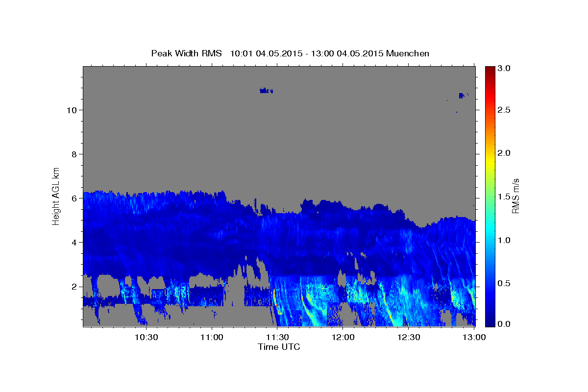The width and height of the screenshot is (588, 392).
Task: Click the dark red top of colorbar
Action: tap(490, 70)
